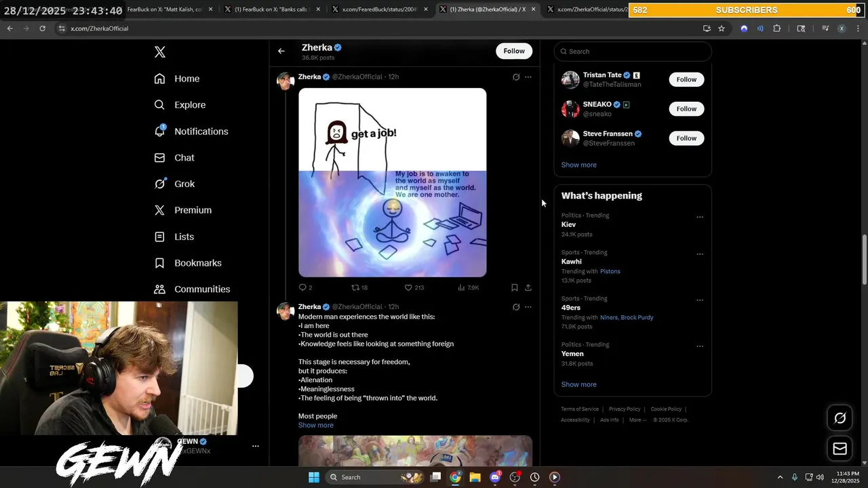
Task: Reload the browser page
Action: click(42, 28)
